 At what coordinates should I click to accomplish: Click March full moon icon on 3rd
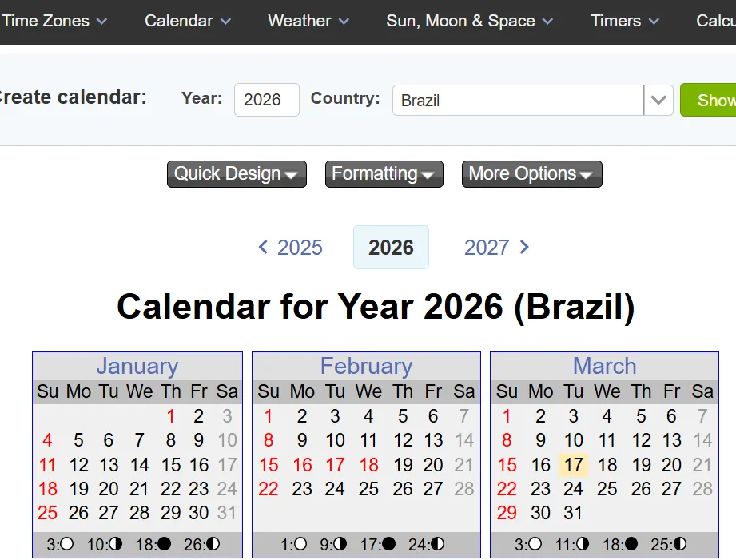click(535, 544)
